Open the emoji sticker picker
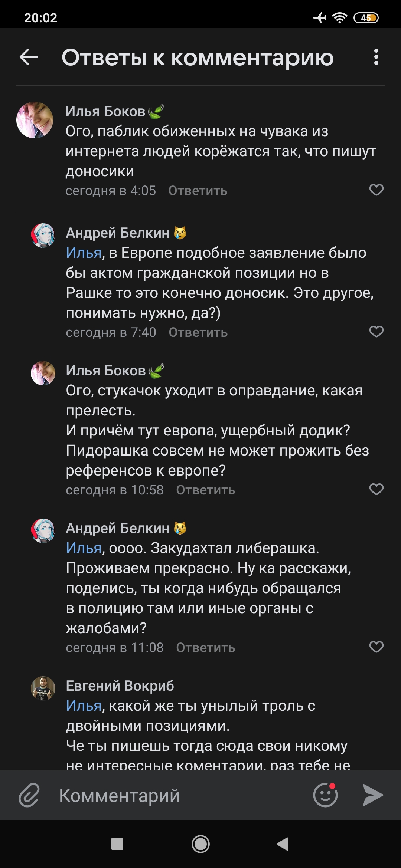The image size is (401, 868). click(x=325, y=795)
